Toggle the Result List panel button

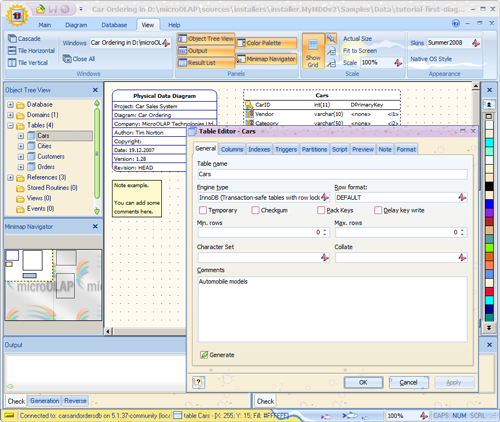[x=206, y=63]
